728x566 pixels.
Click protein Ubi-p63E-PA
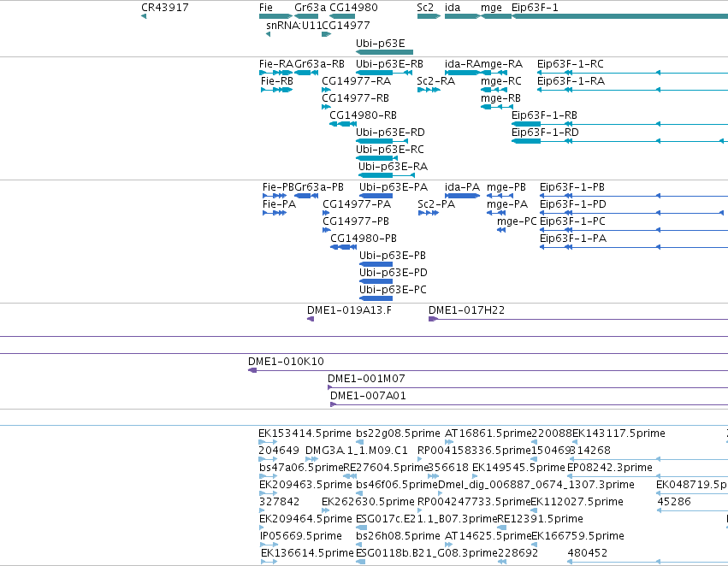click(394, 187)
